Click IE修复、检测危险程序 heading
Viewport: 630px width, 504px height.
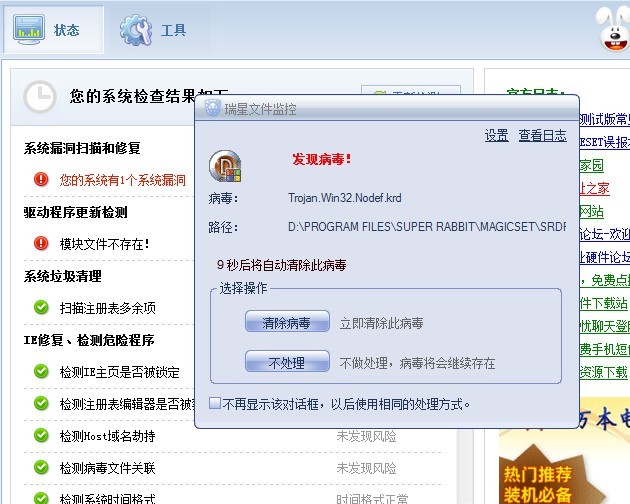pyautogui.click(x=89, y=340)
